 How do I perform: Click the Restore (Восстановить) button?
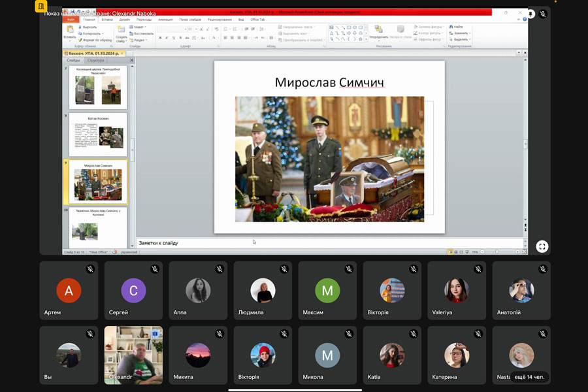pyautogui.click(x=142, y=33)
